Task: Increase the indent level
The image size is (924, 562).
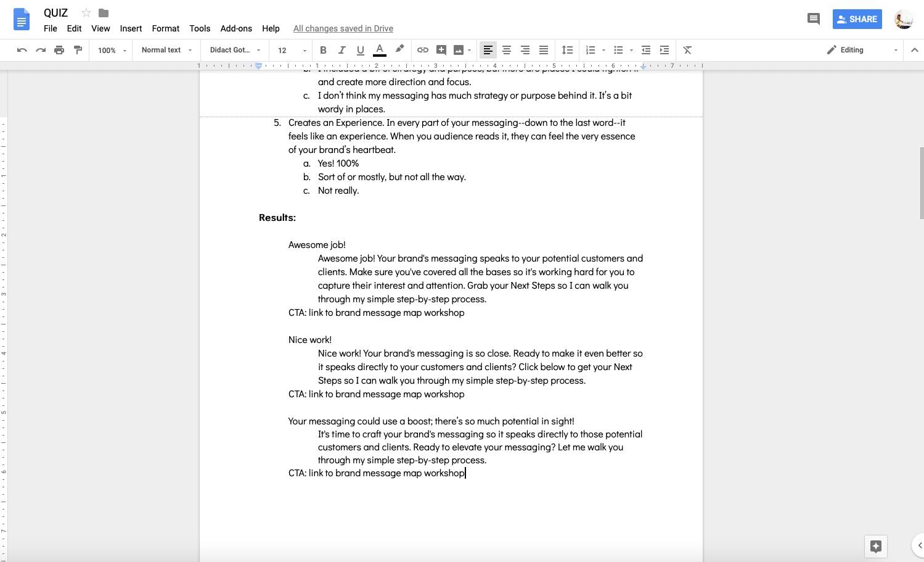Action: [664, 50]
